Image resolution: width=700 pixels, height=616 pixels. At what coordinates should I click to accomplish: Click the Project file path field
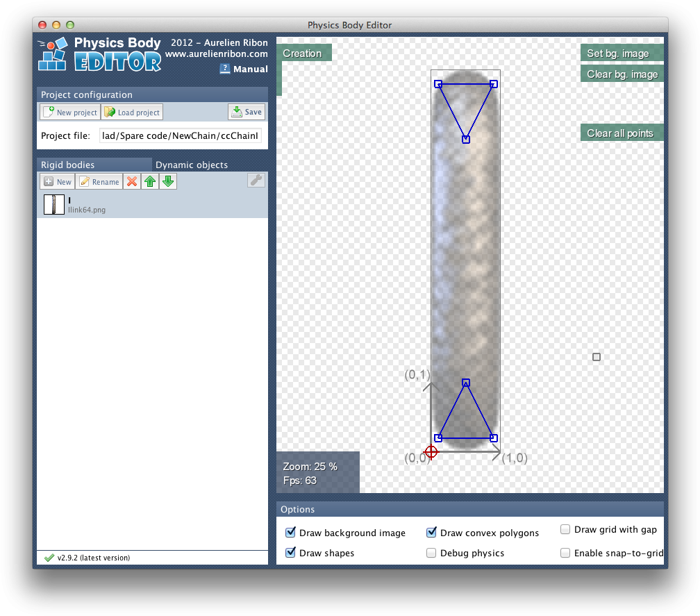click(181, 136)
